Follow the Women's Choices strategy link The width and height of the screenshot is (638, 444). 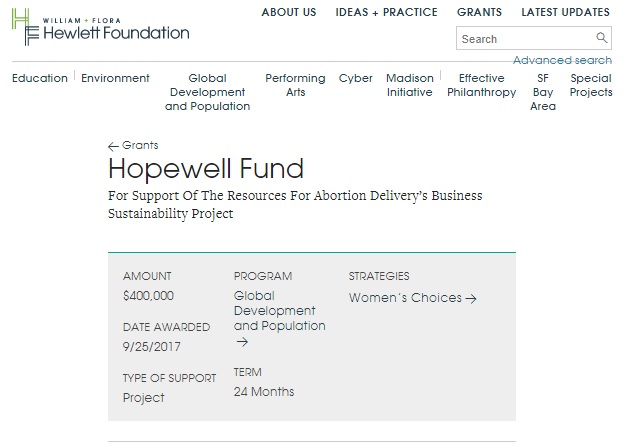coord(412,298)
